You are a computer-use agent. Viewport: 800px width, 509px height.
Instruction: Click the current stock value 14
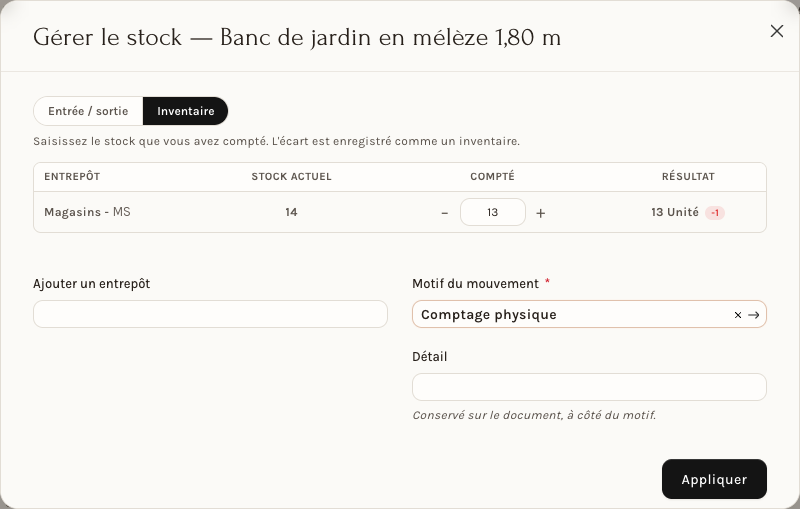click(291, 212)
